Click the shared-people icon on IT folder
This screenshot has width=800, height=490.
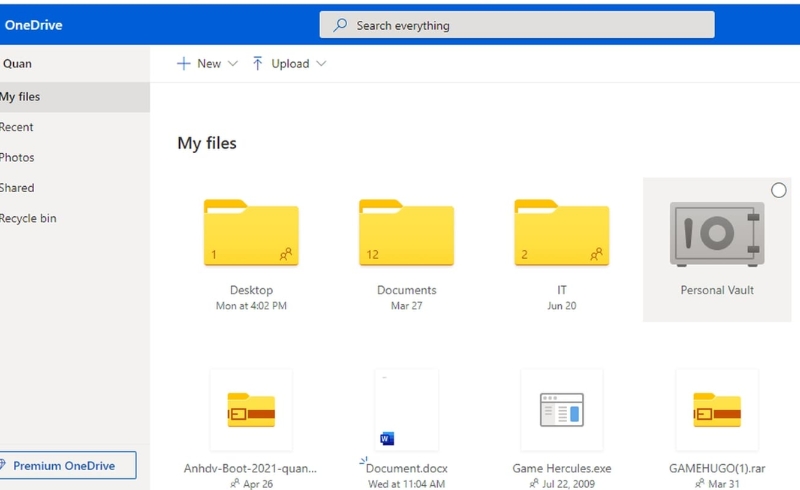coord(596,254)
